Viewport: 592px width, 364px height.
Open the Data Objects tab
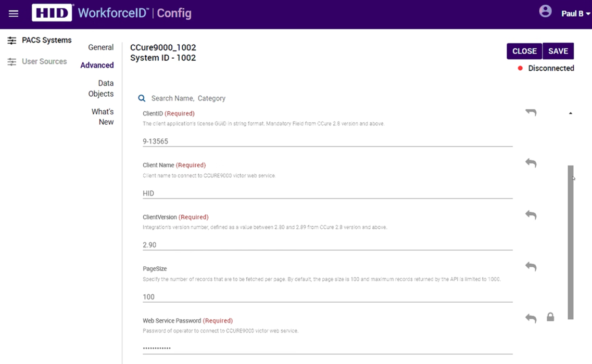coord(101,88)
